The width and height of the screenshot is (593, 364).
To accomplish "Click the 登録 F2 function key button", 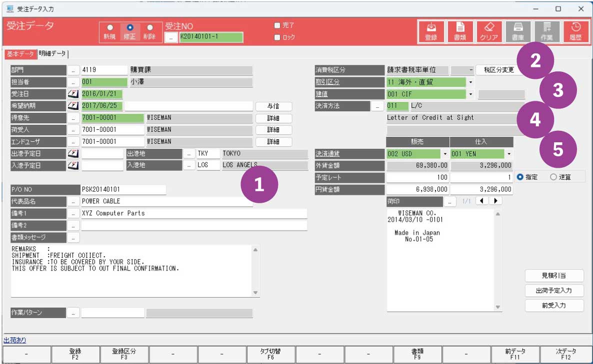I will (x=75, y=354).
